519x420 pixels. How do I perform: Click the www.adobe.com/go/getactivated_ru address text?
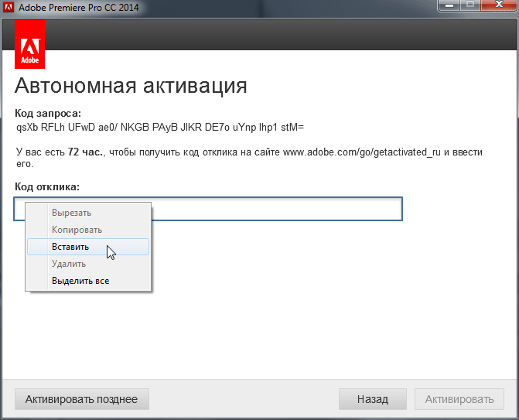point(362,152)
